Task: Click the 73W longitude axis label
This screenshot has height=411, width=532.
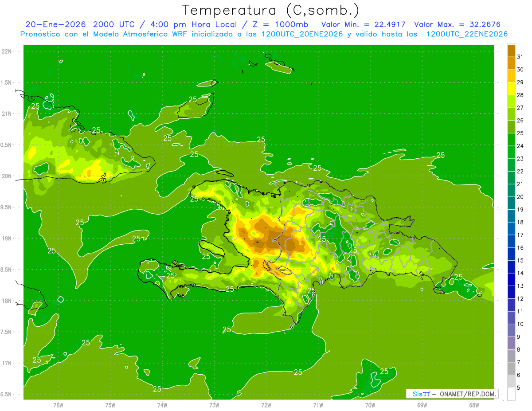Action: pos(214,405)
